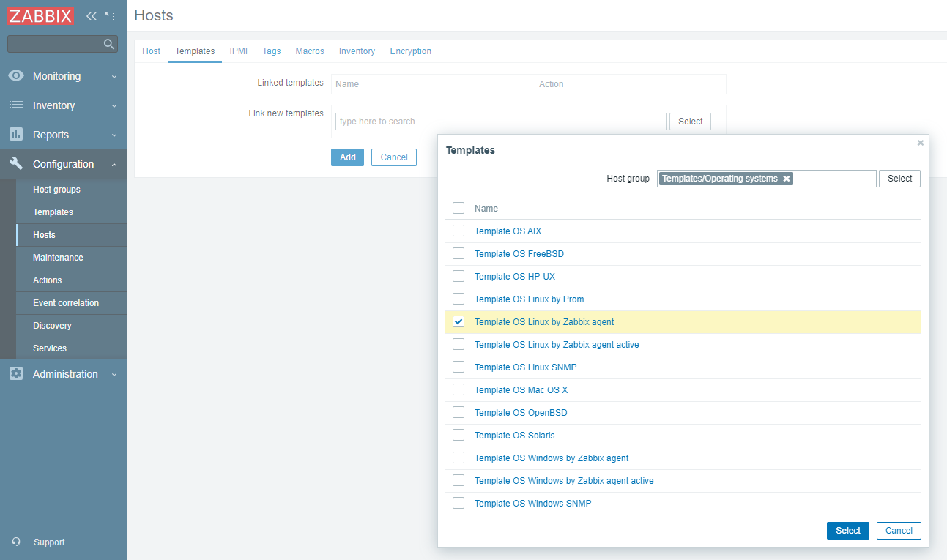Check Template OS Windows by Zabbix agent active checkbox
947x560 pixels.
[458, 480]
